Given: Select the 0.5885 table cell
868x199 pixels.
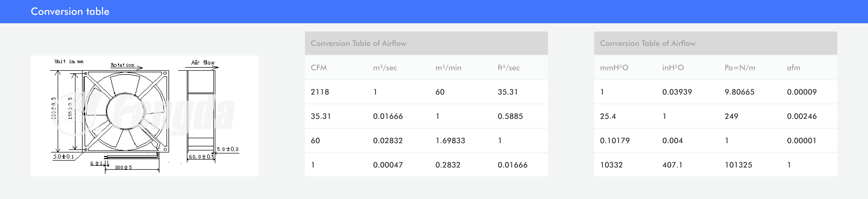Looking at the screenshot, I should pyautogui.click(x=510, y=116).
